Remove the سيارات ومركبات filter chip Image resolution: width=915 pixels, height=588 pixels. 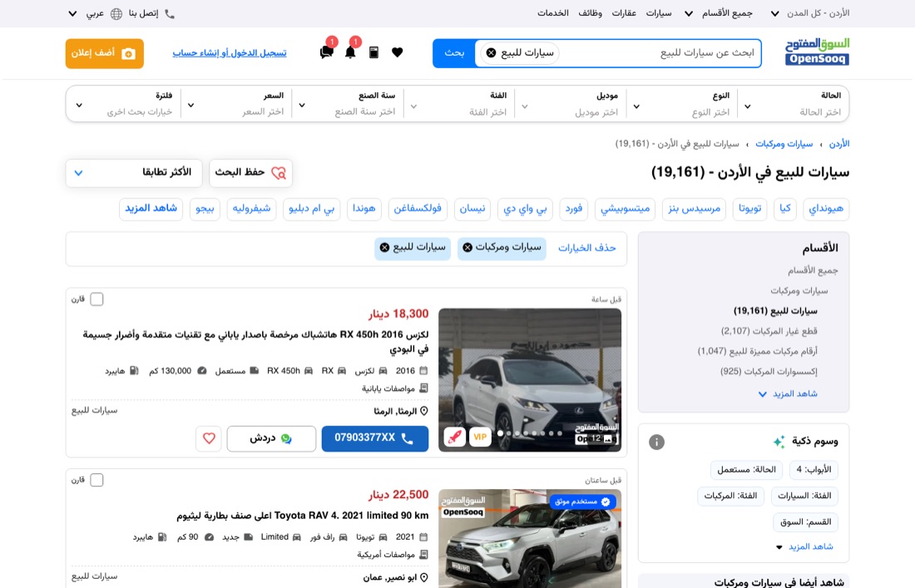click(467, 247)
